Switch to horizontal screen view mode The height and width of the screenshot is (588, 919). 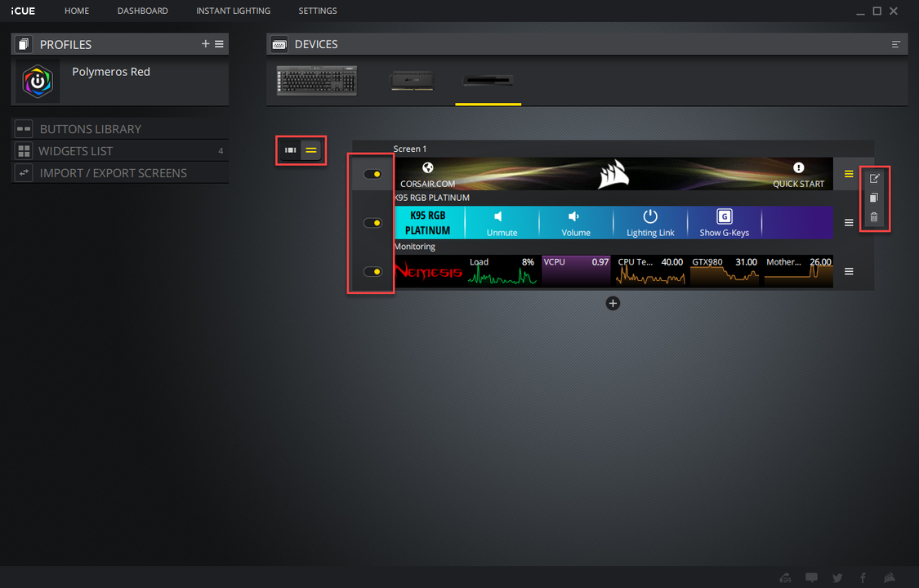[290, 150]
